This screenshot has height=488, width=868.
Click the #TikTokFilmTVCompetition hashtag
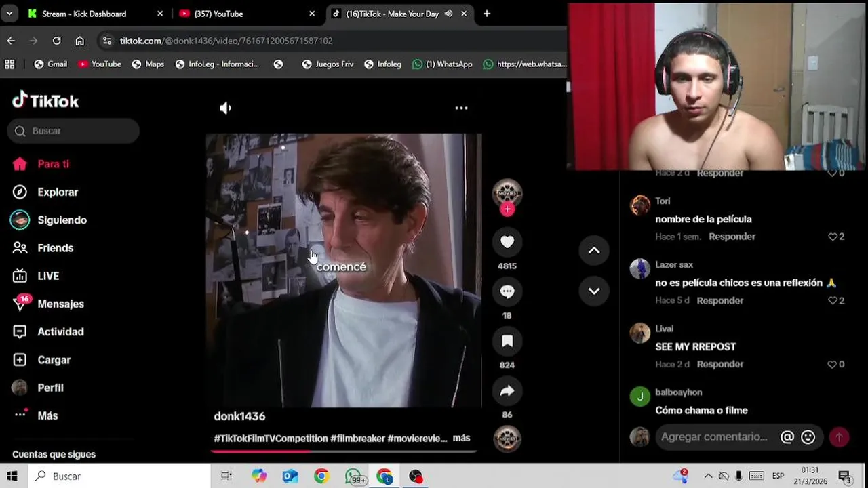271,439
